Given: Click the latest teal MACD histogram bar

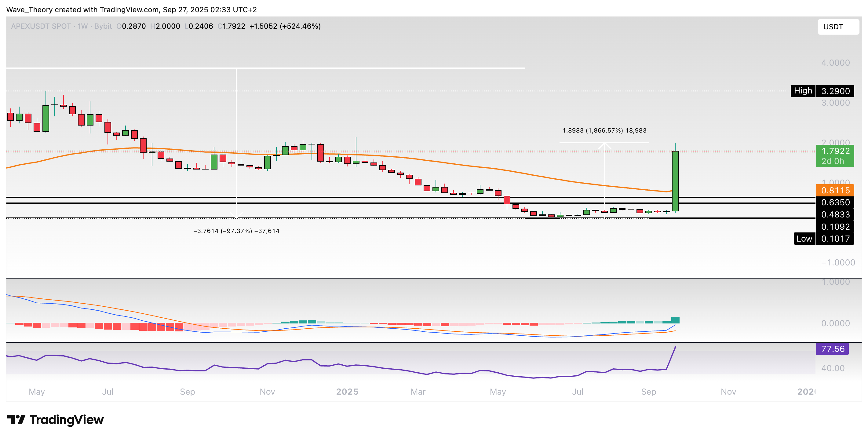Looking at the screenshot, I should (x=675, y=320).
